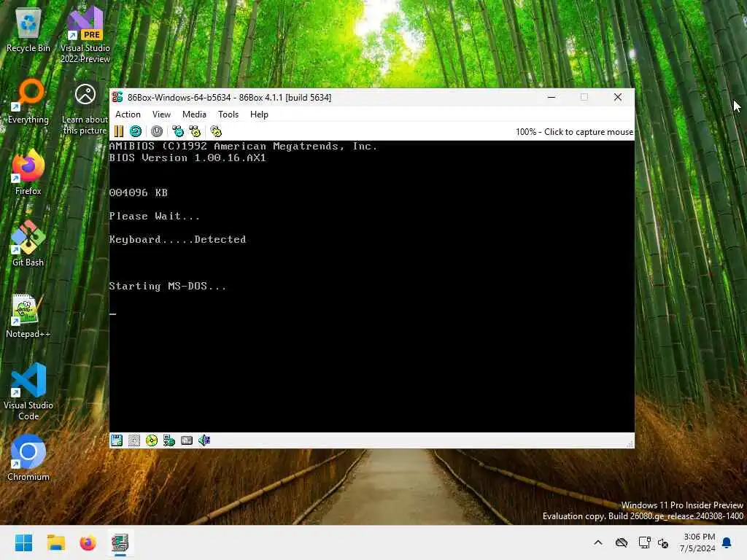Screen dimensions: 747x560
Task: Select 'Learn about this picture' desktop icon
Action: [x=85, y=109]
